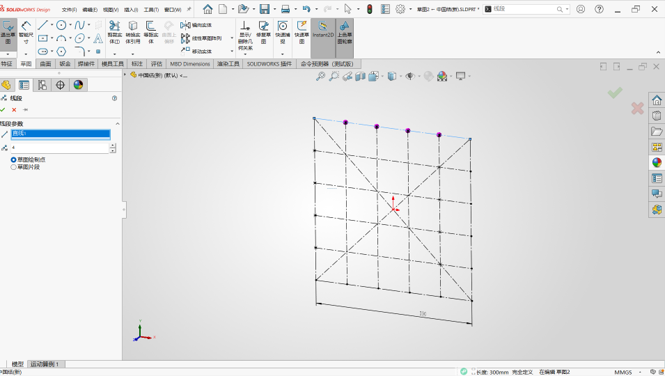
Task: Click the Move Entities (移动实体) tool
Action: [196, 51]
